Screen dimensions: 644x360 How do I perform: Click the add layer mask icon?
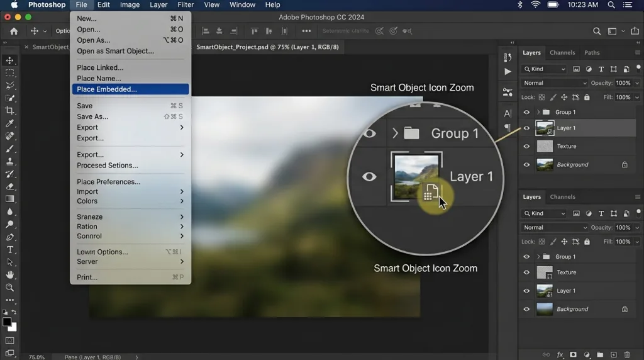pyautogui.click(x=573, y=355)
